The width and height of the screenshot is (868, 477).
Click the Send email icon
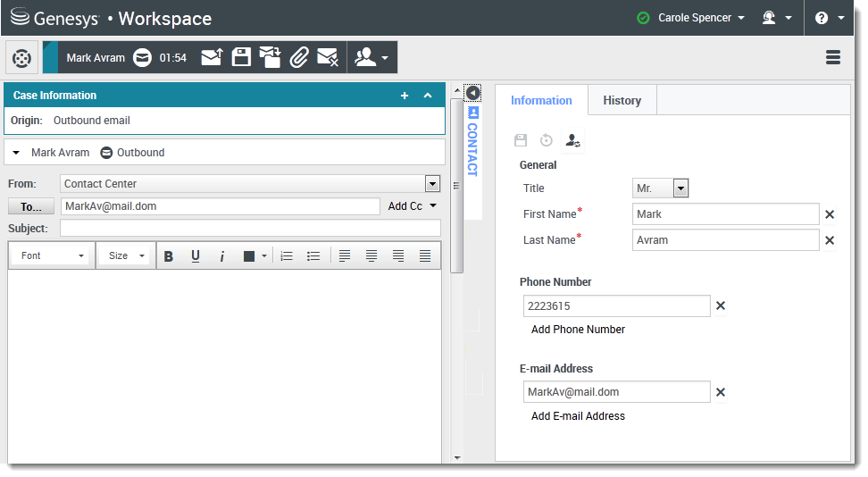tap(212, 57)
